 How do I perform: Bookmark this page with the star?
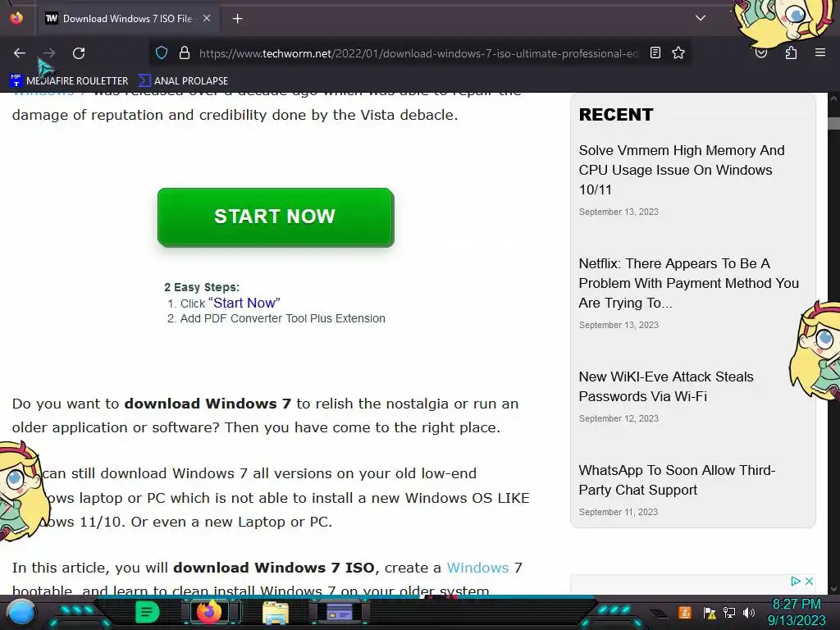[678, 52]
